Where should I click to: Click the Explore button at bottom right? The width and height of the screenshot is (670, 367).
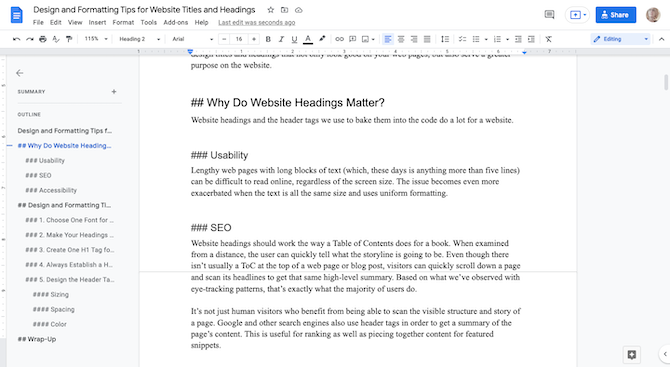pyautogui.click(x=632, y=354)
